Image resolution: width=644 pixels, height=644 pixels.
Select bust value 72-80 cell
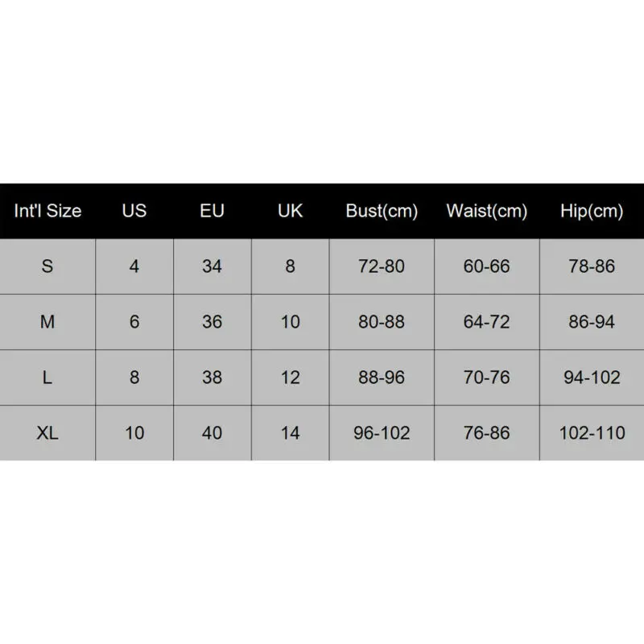click(382, 266)
